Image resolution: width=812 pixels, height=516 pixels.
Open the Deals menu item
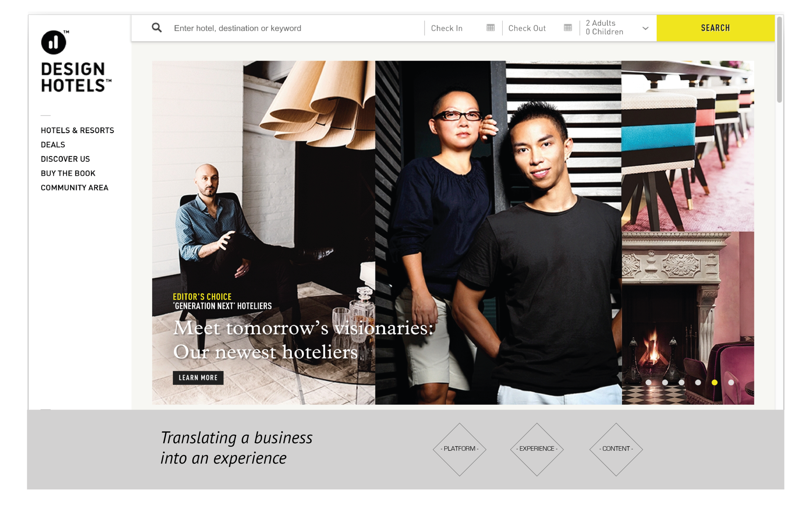53,145
